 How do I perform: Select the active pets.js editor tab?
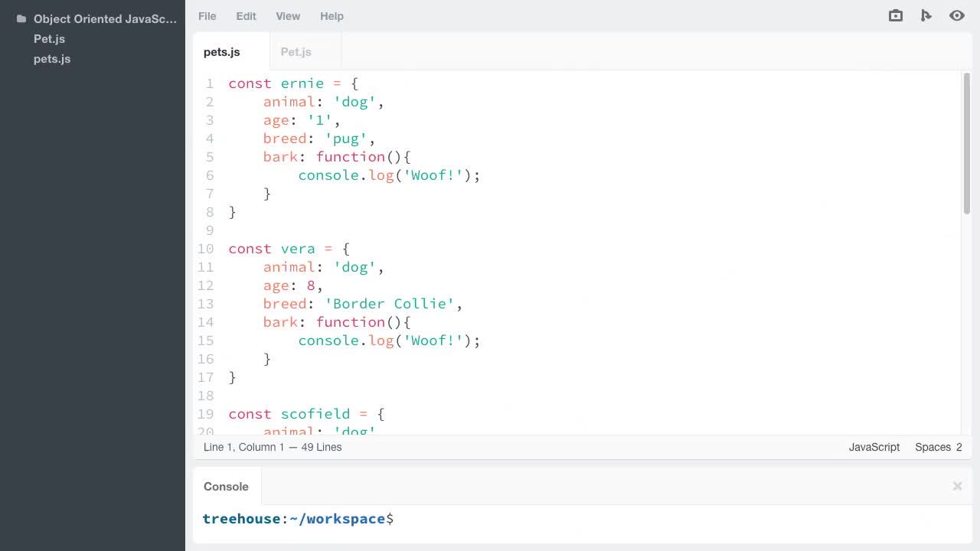click(221, 51)
